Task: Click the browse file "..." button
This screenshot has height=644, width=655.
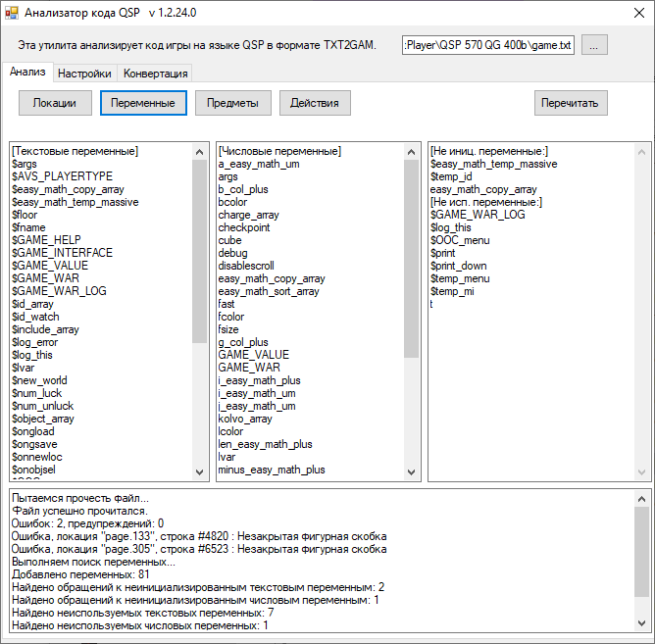Action: pos(596,45)
